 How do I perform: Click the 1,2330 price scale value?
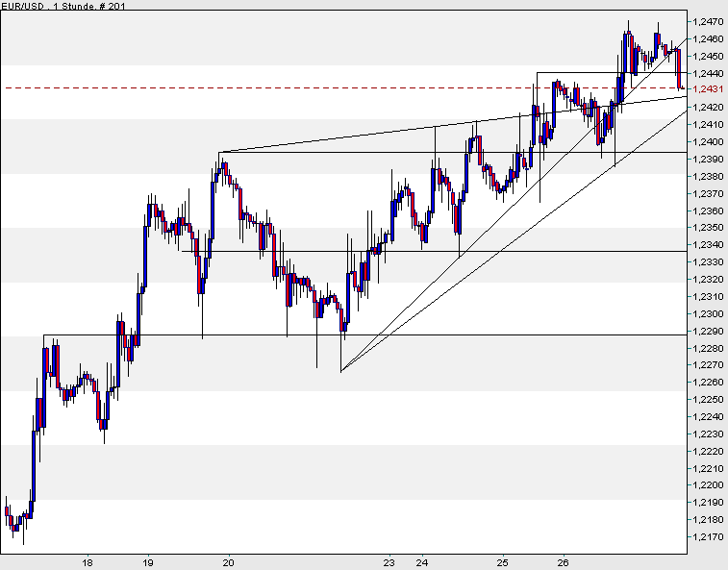point(707,261)
